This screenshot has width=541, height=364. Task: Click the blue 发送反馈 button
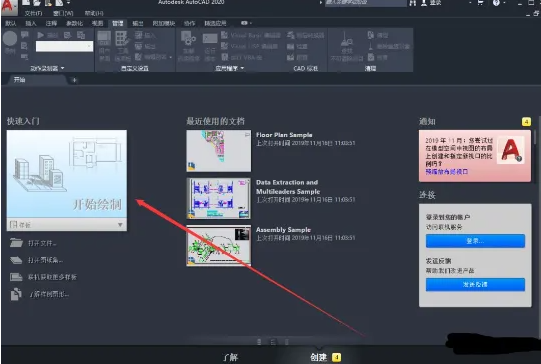point(475,285)
